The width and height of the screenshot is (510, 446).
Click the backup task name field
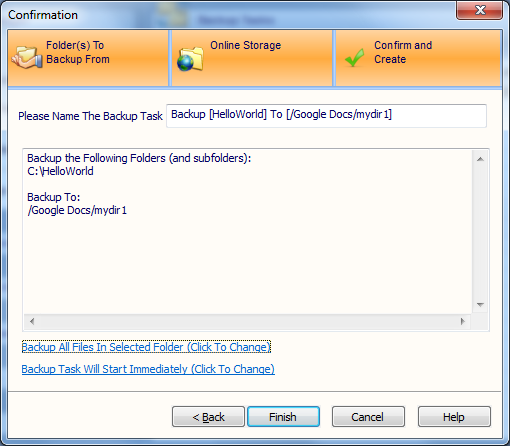point(326,116)
